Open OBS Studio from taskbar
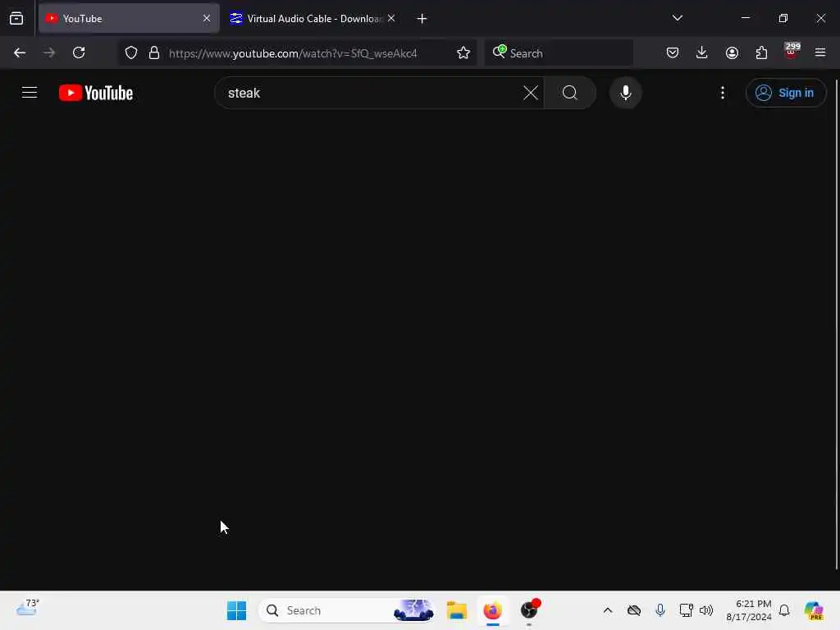This screenshot has height=630, width=840. click(x=529, y=610)
